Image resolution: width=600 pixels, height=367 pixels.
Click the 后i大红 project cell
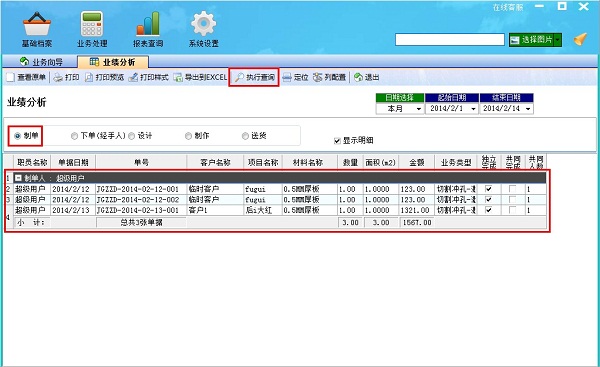263,210
